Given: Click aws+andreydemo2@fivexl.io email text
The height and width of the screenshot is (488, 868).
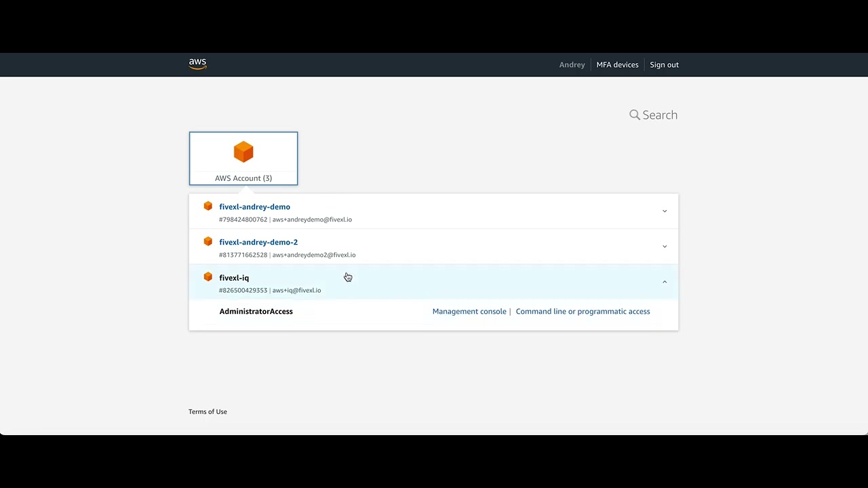Looking at the screenshot, I should [314, 255].
